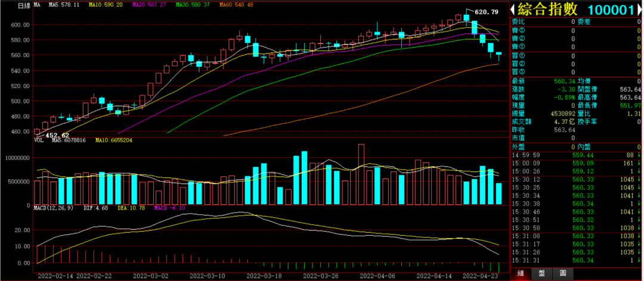Select the 2022-03-26 date on the time axis

(x=322, y=276)
